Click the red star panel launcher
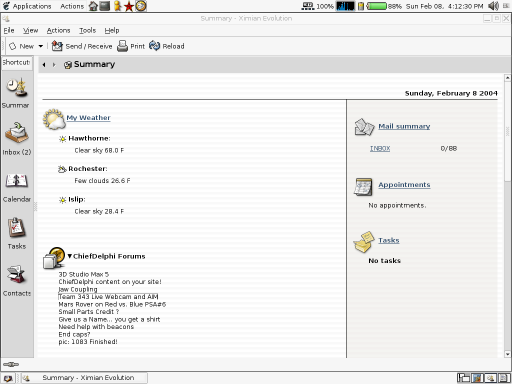The height and width of the screenshot is (384, 512). 129,6
